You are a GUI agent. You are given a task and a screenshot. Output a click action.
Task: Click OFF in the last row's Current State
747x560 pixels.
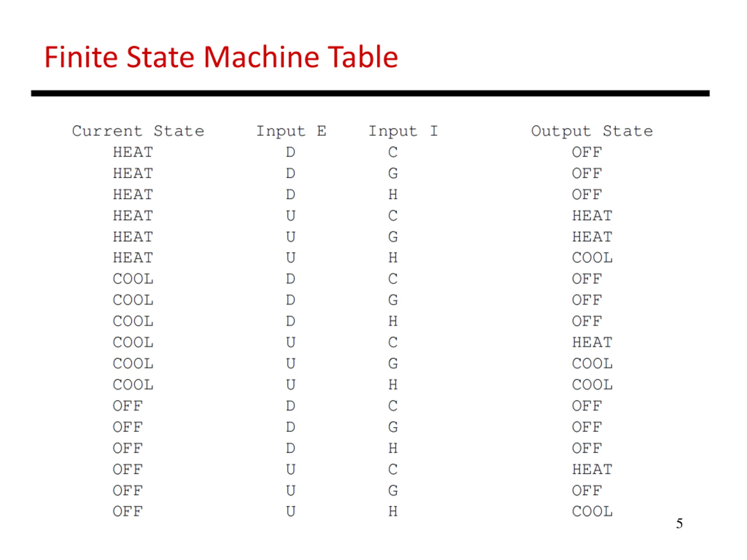(128, 512)
